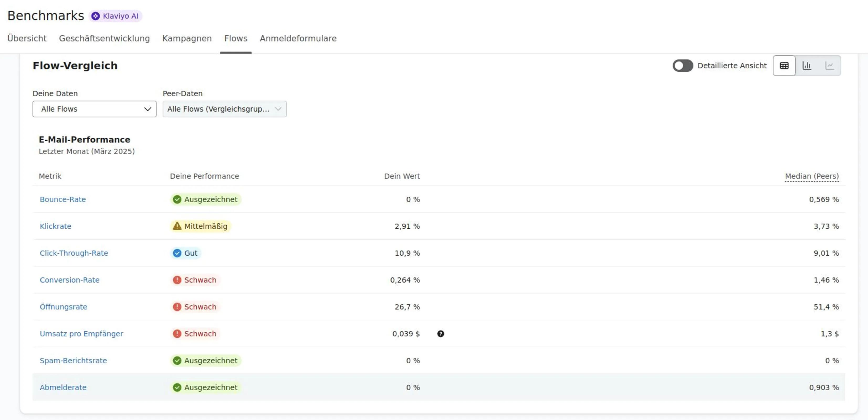Enable Detaillierte Ansicht toggle
Screen dimensions: 868x420
pos(682,66)
